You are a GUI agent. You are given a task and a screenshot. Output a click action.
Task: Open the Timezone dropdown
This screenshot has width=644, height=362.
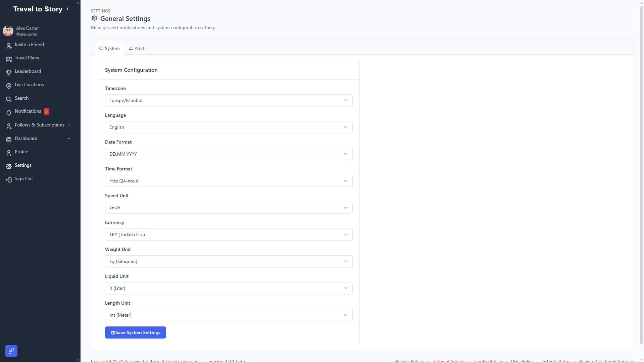[229, 100]
